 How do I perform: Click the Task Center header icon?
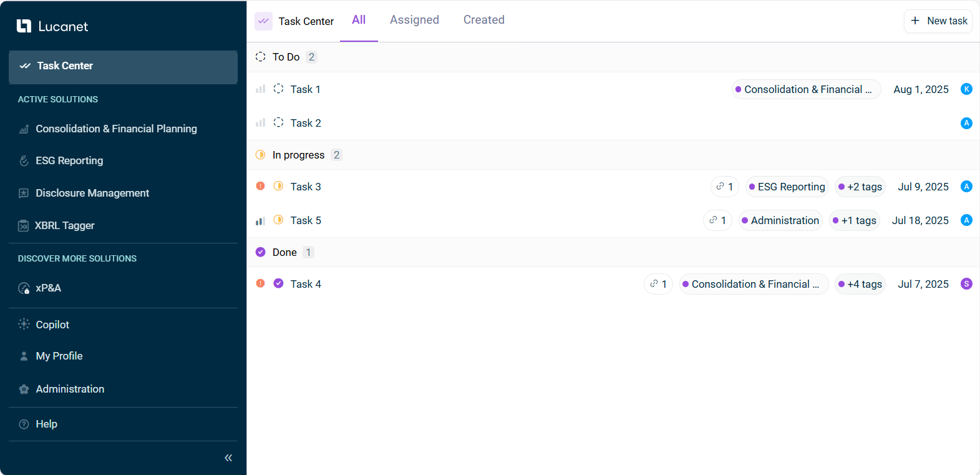[x=263, y=21]
